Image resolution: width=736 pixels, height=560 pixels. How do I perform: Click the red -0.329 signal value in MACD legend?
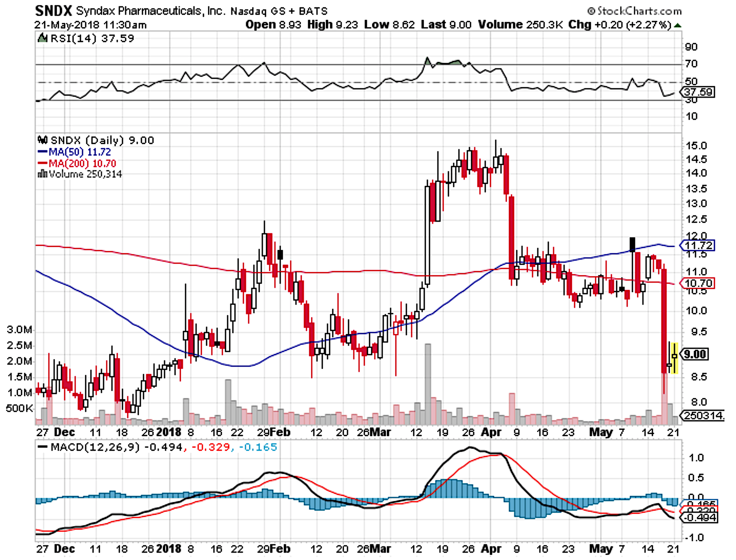click(211, 447)
